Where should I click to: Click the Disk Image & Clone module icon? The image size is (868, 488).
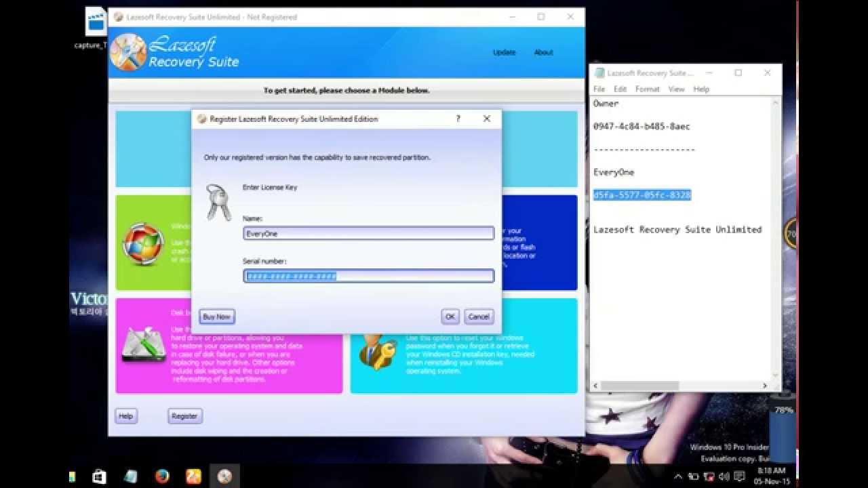point(144,343)
